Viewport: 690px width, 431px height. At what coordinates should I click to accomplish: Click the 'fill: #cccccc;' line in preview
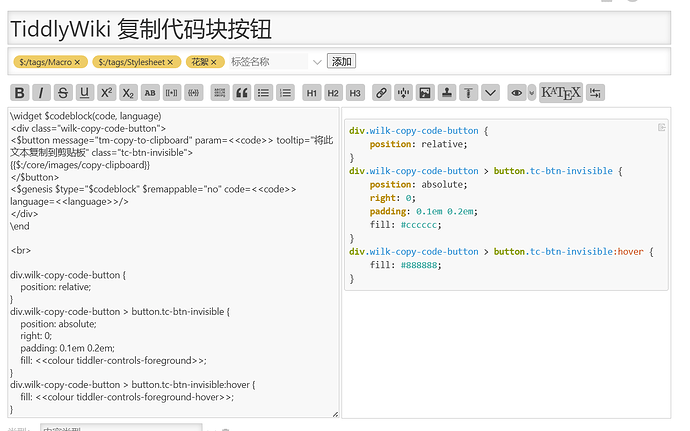point(405,225)
